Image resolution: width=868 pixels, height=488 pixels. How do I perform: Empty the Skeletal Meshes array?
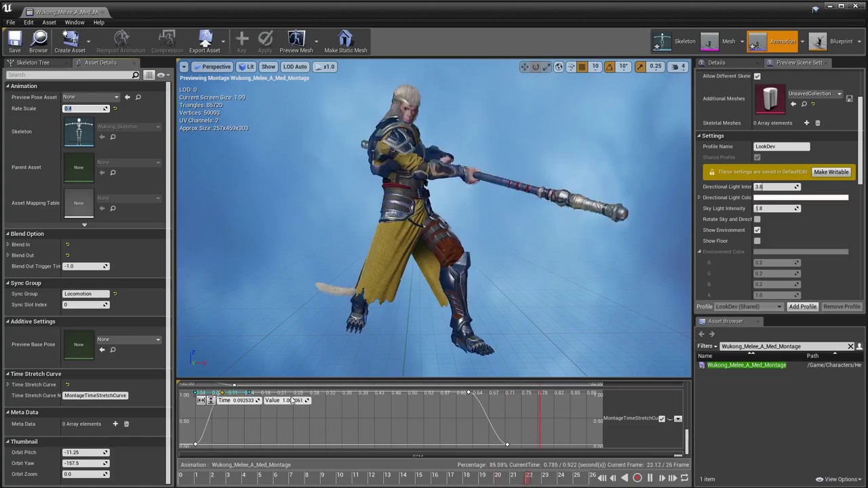[x=817, y=123]
